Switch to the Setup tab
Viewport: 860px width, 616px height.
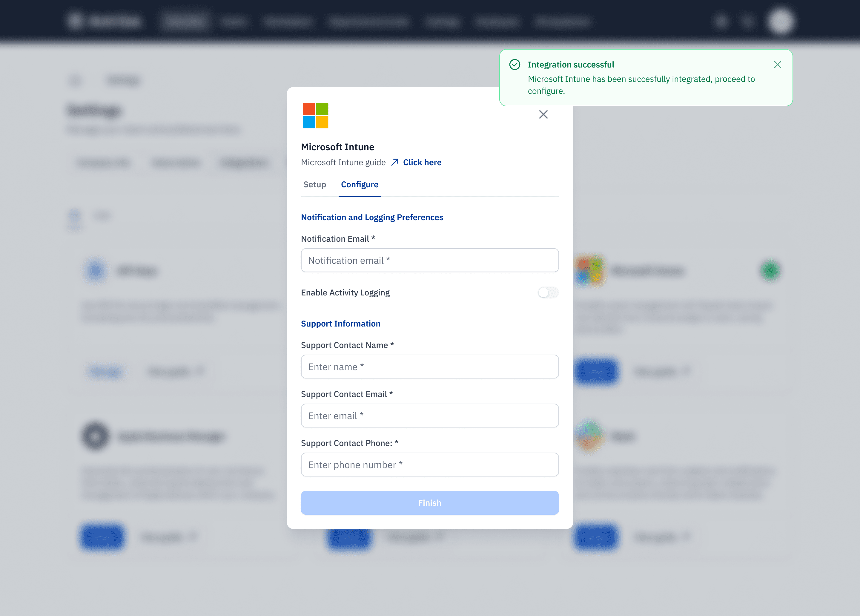pos(314,184)
